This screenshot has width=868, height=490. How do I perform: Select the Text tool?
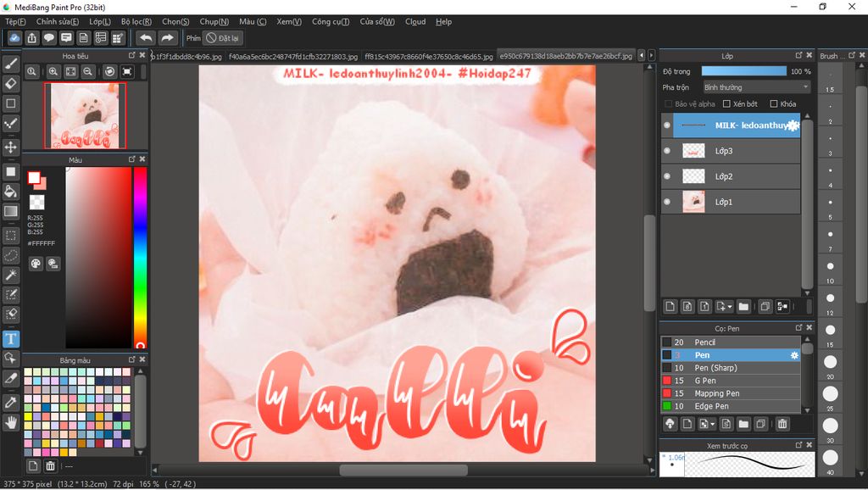[11, 338]
